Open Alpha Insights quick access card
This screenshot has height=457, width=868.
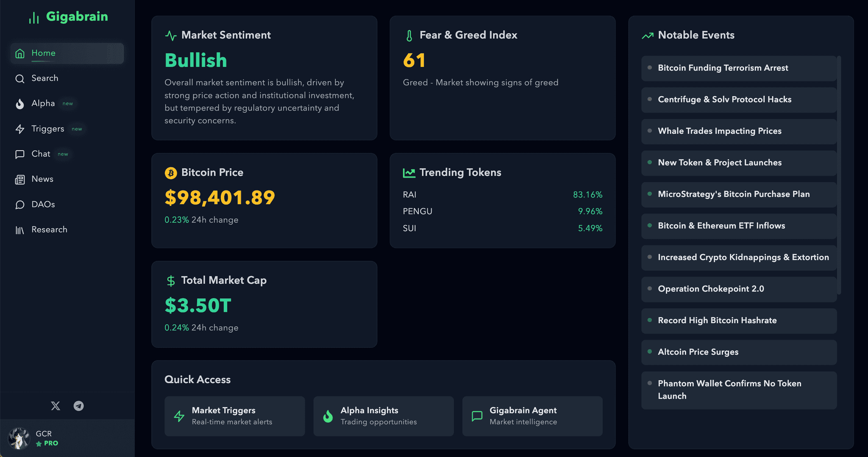point(384,416)
